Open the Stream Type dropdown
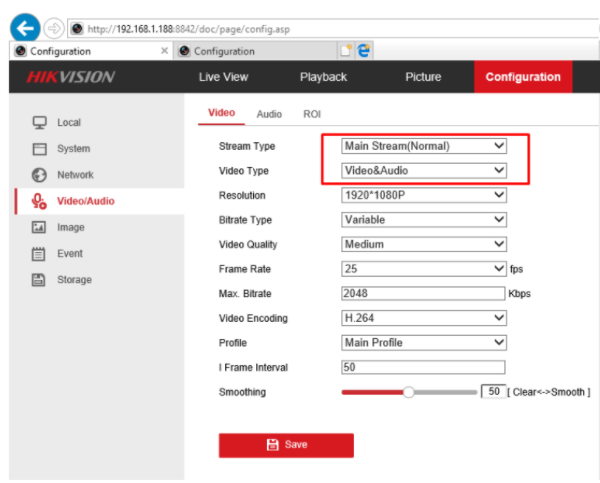Screen dimensions: 600x483 [423, 146]
